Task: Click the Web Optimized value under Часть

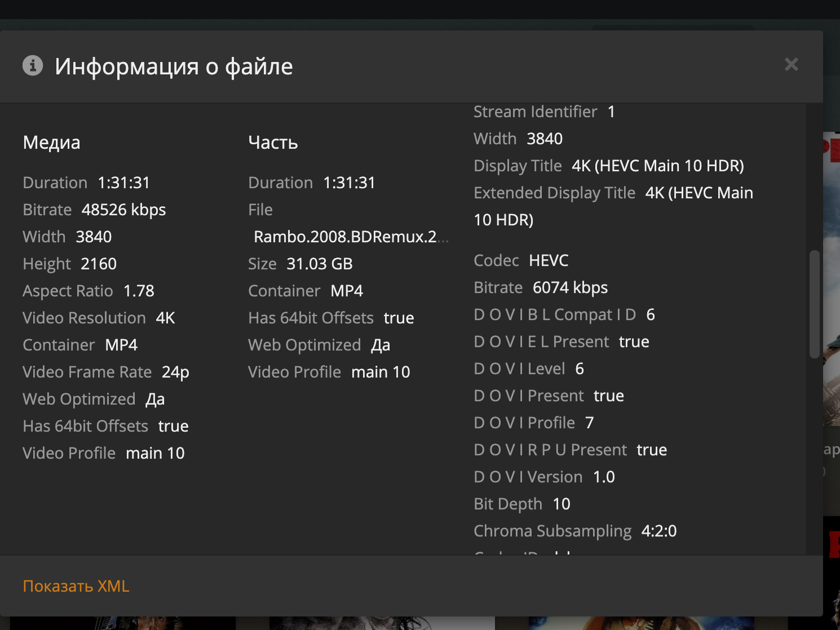Action: [x=381, y=345]
